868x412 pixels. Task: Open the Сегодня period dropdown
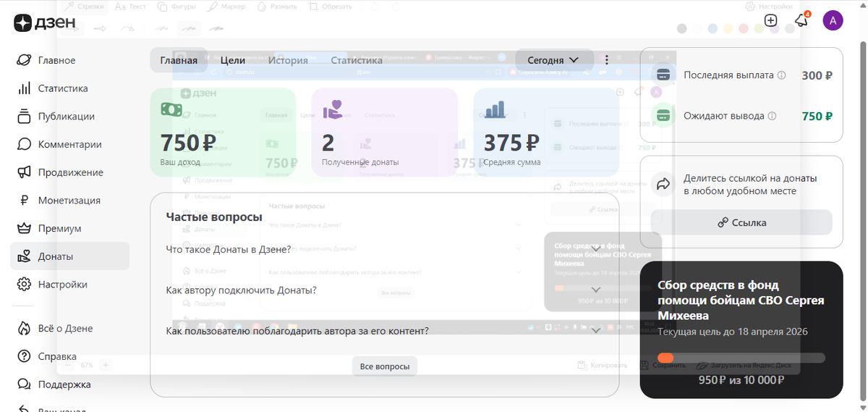pyautogui.click(x=554, y=60)
